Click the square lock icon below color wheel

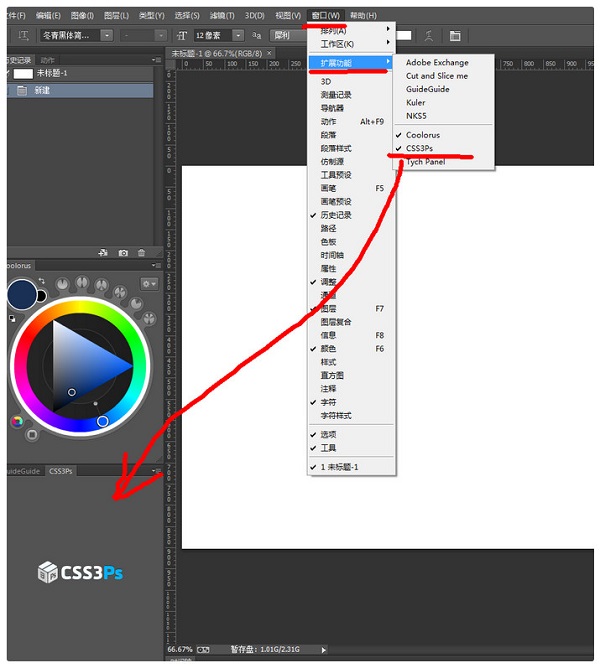tap(32, 435)
